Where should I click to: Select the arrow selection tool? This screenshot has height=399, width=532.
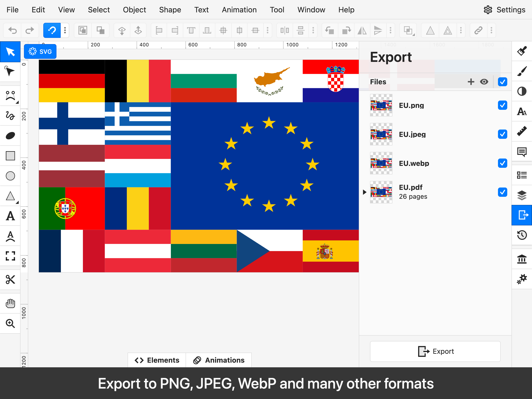click(x=10, y=52)
